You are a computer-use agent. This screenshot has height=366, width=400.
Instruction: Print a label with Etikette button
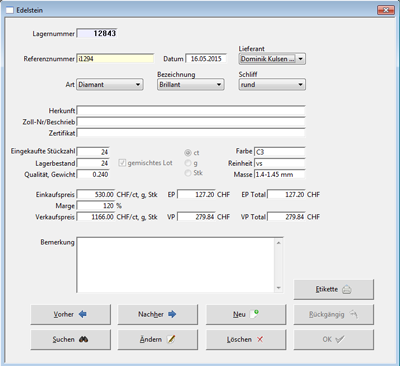(334, 289)
